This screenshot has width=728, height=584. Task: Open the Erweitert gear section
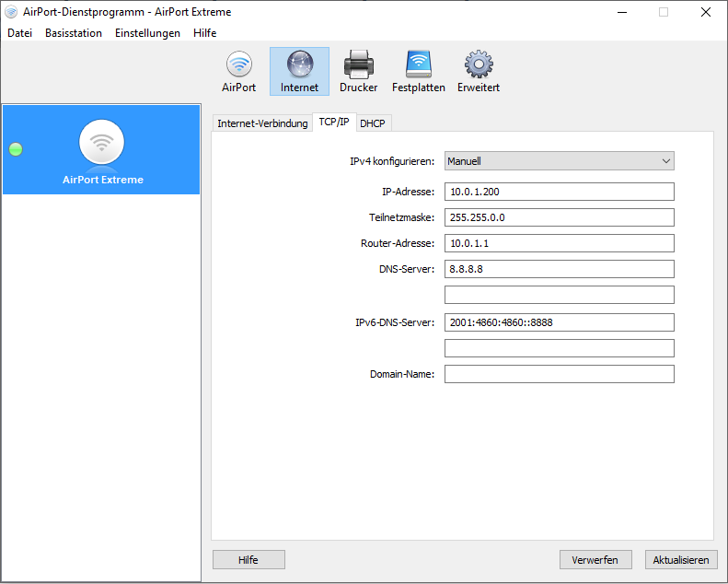point(479,72)
